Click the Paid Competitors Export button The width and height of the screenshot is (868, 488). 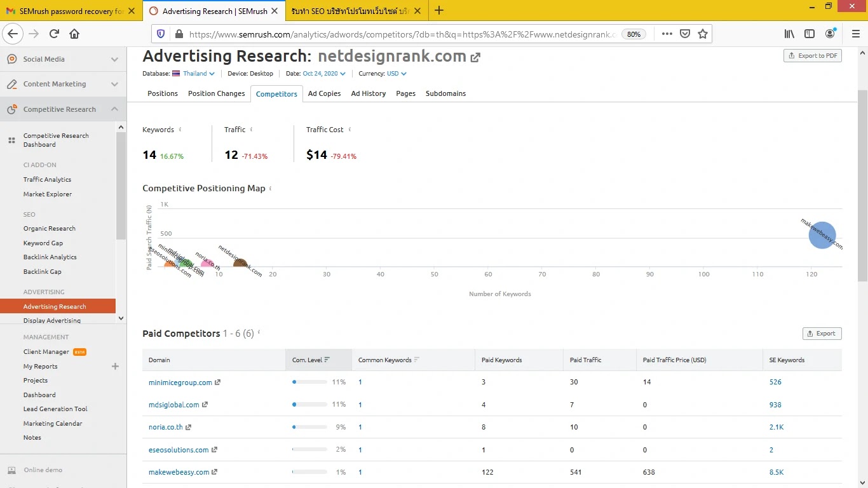pos(822,334)
